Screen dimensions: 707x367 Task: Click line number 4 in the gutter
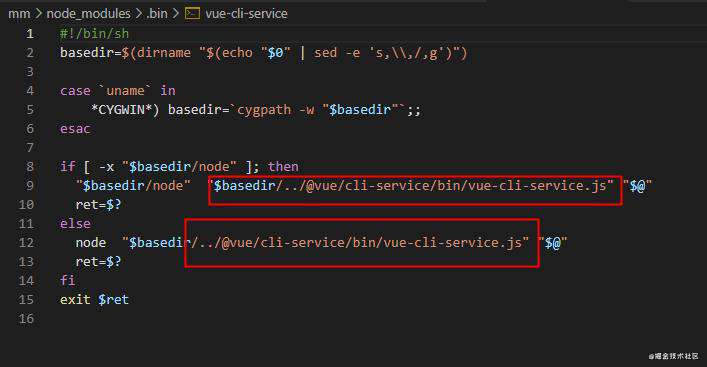coord(30,91)
